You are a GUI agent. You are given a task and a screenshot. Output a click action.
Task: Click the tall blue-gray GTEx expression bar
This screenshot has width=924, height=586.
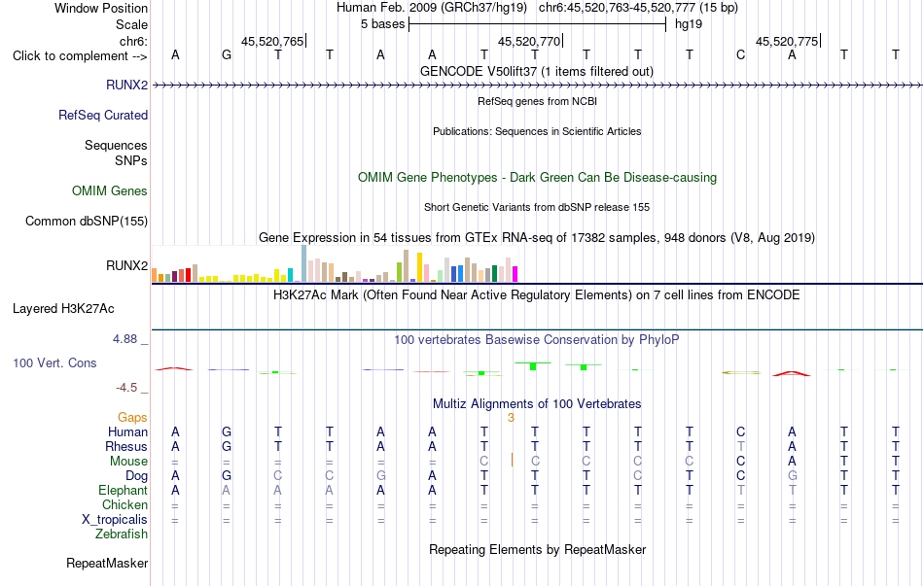tap(304, 263)
